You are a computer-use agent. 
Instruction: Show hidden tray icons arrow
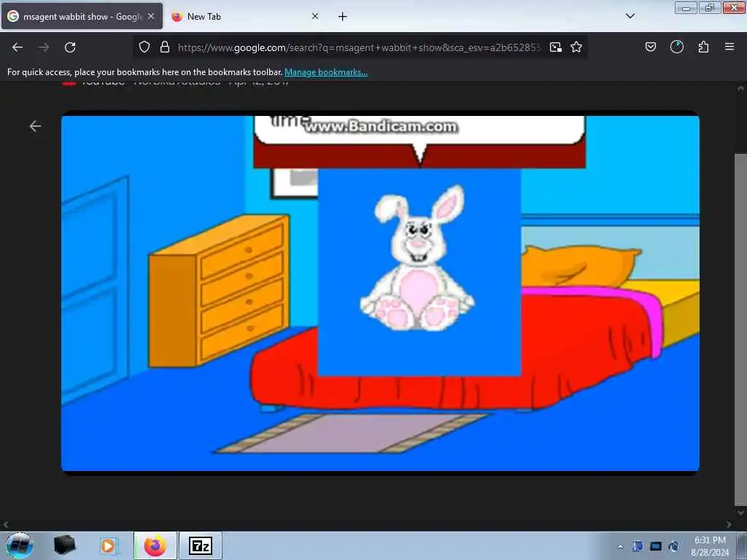point(620,546)
